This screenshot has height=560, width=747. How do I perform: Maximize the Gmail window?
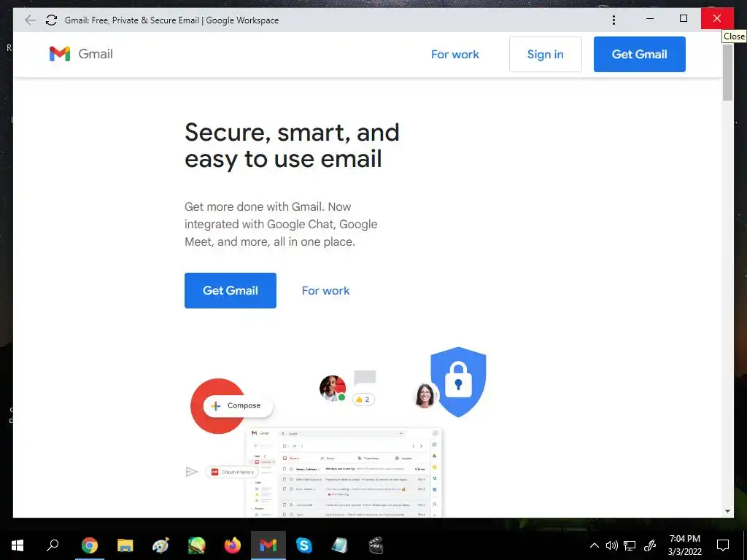click(x=683, y=19)
